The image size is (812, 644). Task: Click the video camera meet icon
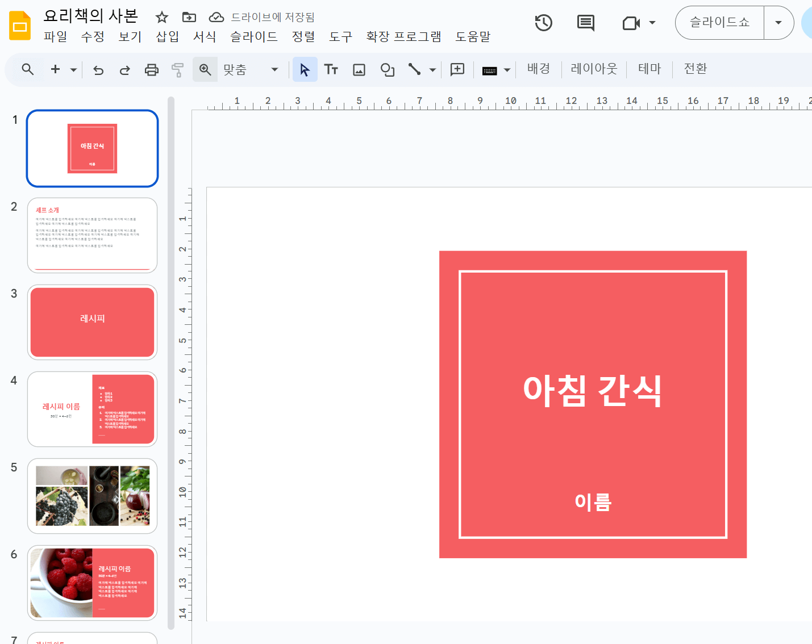tap(631, 23)
